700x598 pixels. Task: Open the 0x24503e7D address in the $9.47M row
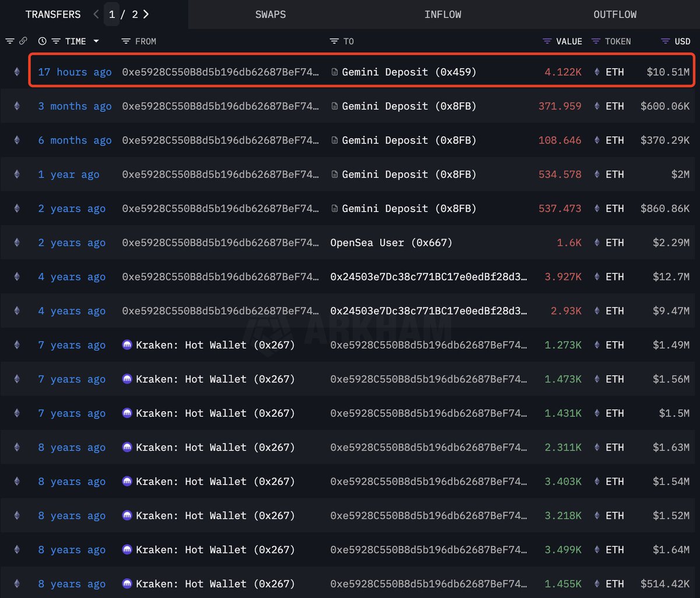click(x=429, y=311)
